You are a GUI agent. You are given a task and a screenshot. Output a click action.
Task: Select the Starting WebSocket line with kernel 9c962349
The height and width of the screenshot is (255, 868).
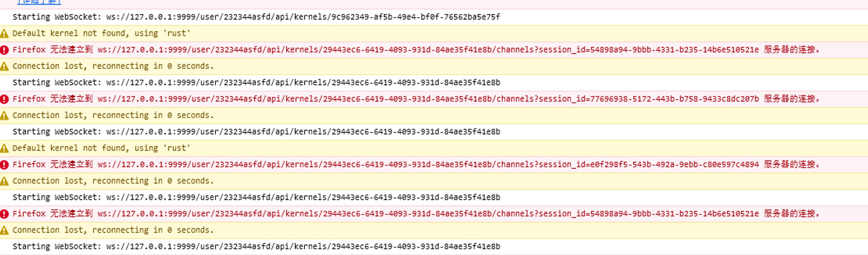tap(256, 17)
